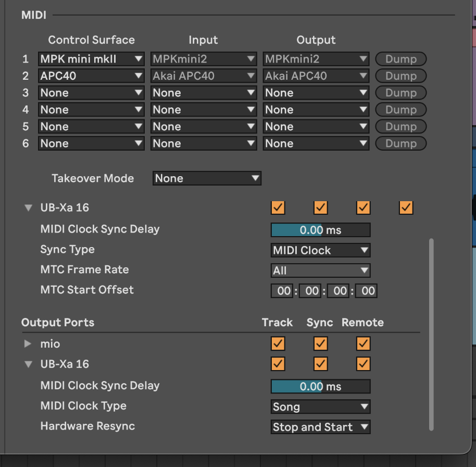Toggle Sync checkbox for mio output
Image resolution: width=476 pixels, height=467 pixels.
321,343
